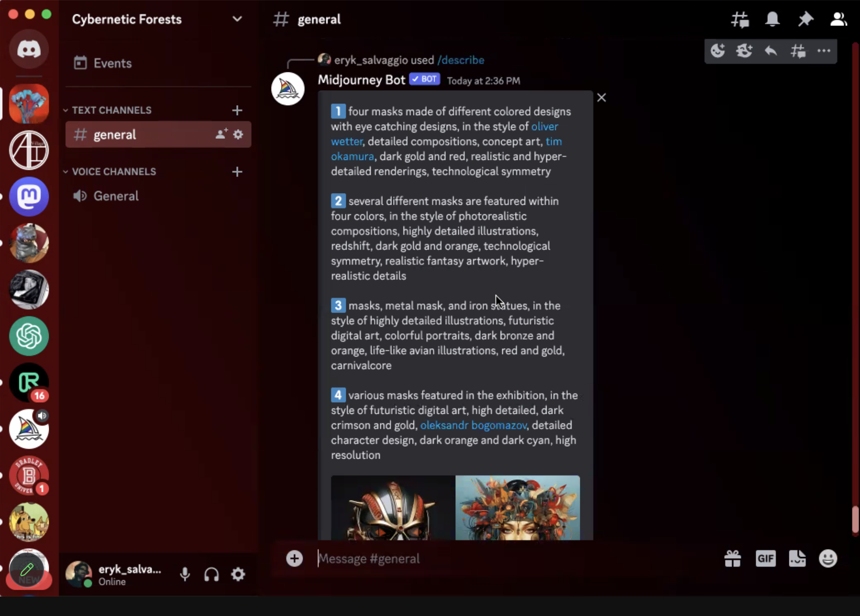Open notification settings bell icon
This screenshot has height=616, width=860.
772,19
